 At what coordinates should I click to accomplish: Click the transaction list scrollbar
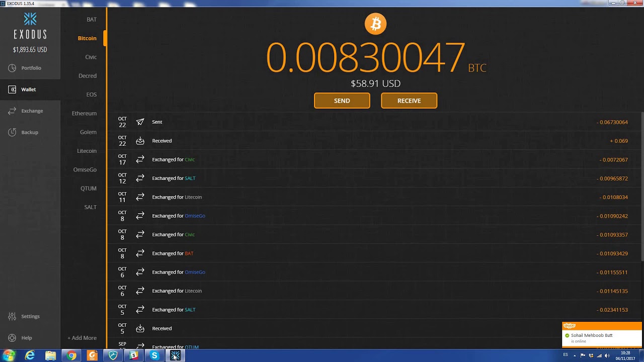click(642, 186)
